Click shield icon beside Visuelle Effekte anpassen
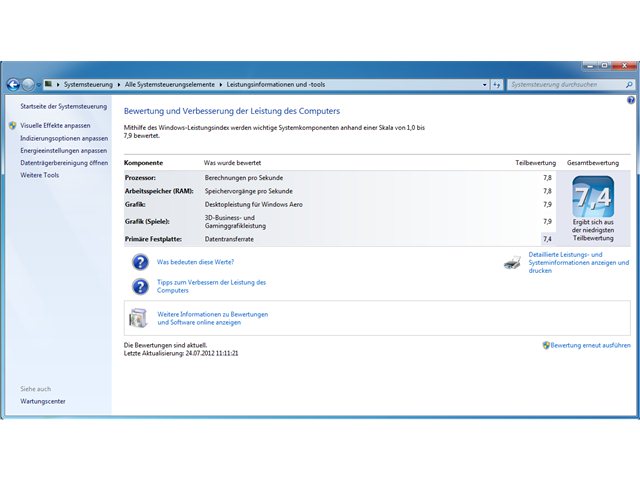The width and height of the screenshot is (640, 480). point(13,125)
